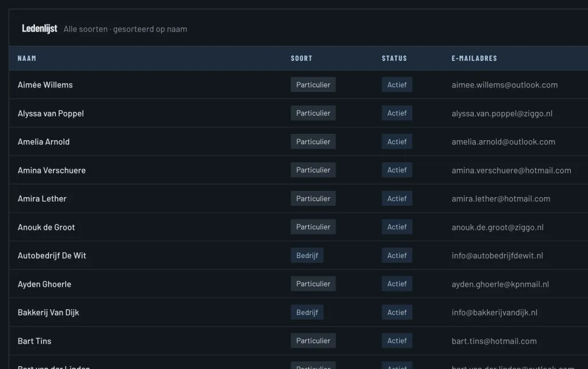Click Actief status of Alyssa van Poppel
Image resolution: width=588 pixels, height=369 pixels.
tap(397, 113)
